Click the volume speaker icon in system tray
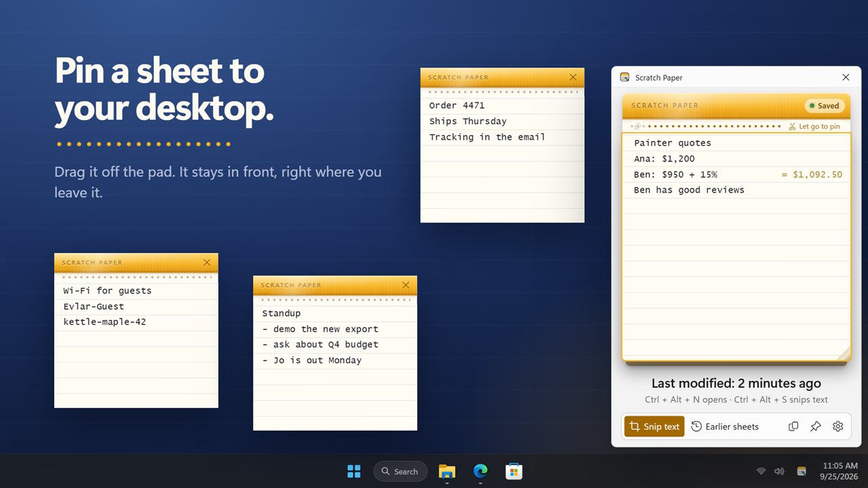This screenshot has height=488, width=868. tap(779, 471)
